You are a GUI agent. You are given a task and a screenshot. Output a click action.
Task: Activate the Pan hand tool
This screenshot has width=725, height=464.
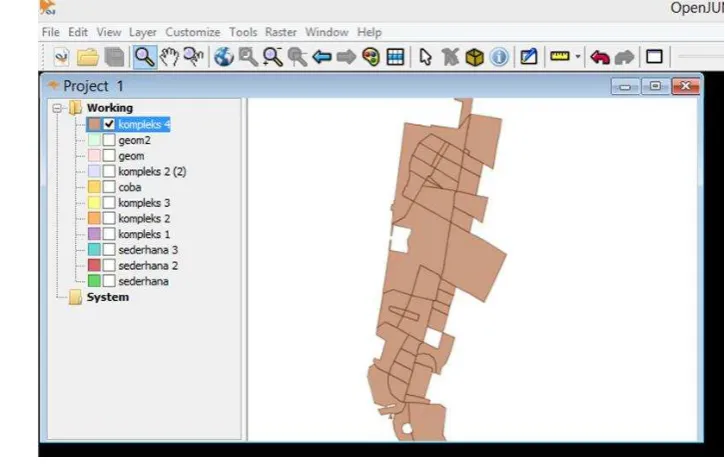169,57
